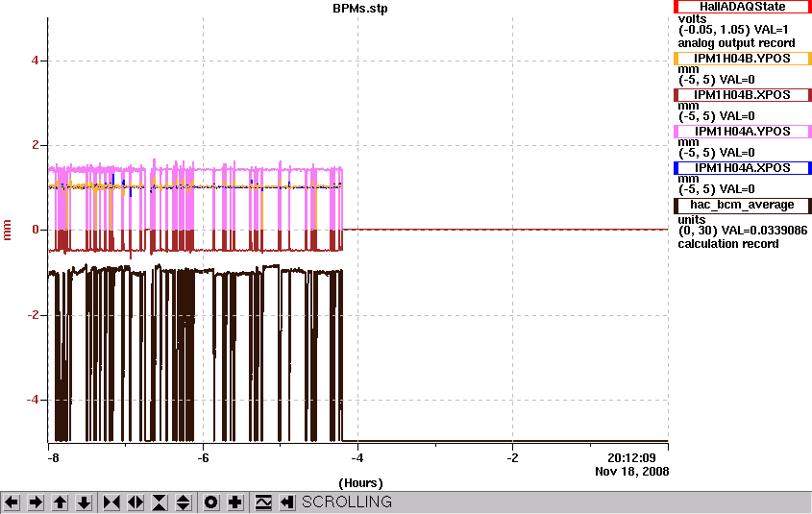Click the Nov 18, 2008 date label
The height and width of the screenshot is (514, 812).
pos(631,472)
